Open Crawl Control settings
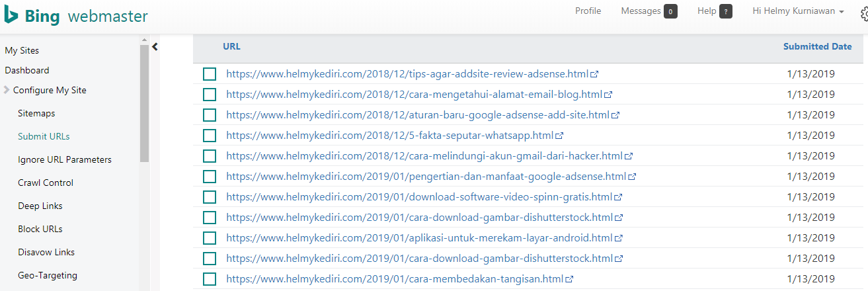The width and height of the screenshot is (868, 291). pyautogui.click(x=46, y=183)
